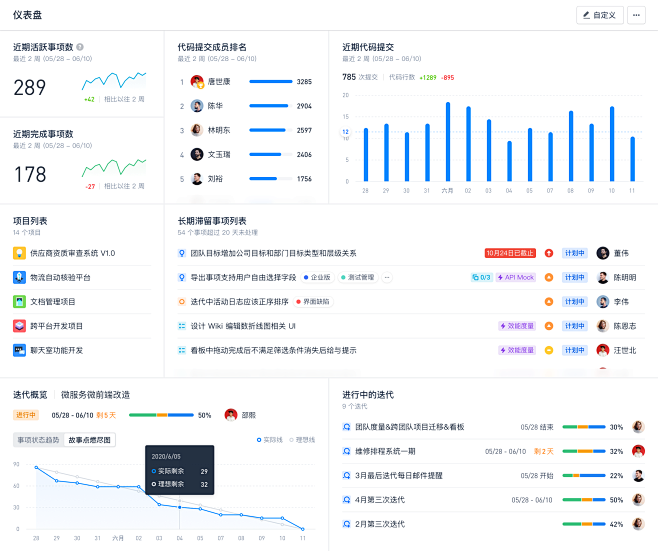Screen dimensions: 658x551
Task: Click the 聊天室功能开发 project icon
Action: pyautogui.click(x=19, y=350)
